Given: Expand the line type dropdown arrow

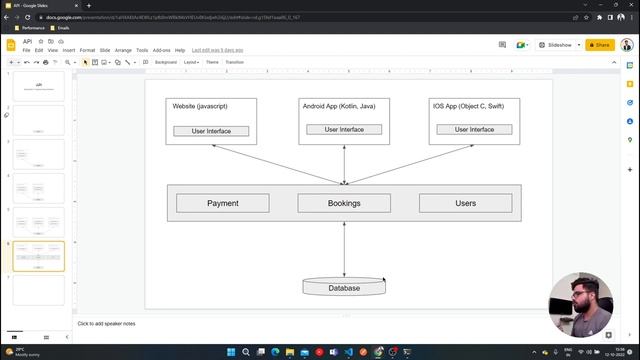Looking at the screenshot, I should (135, 62).
